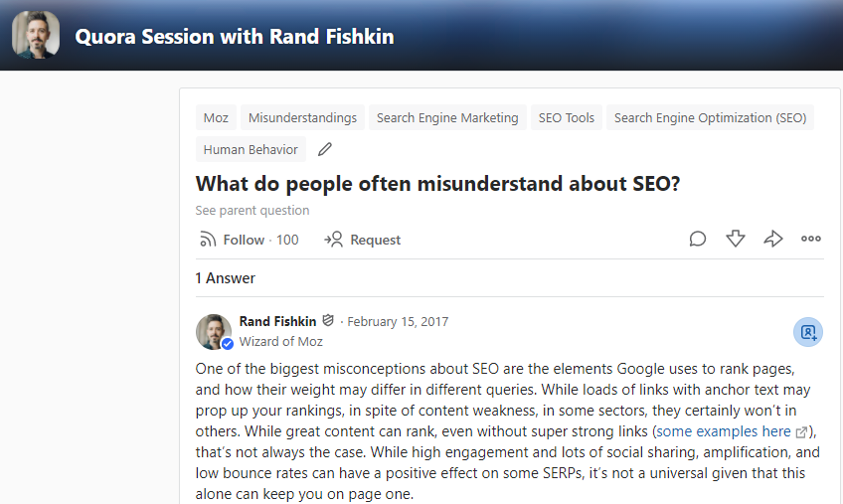The width and height of the screenshot is (843, 504).
Task: Open the SEO Tools topic tag
Action: point(566,117)
